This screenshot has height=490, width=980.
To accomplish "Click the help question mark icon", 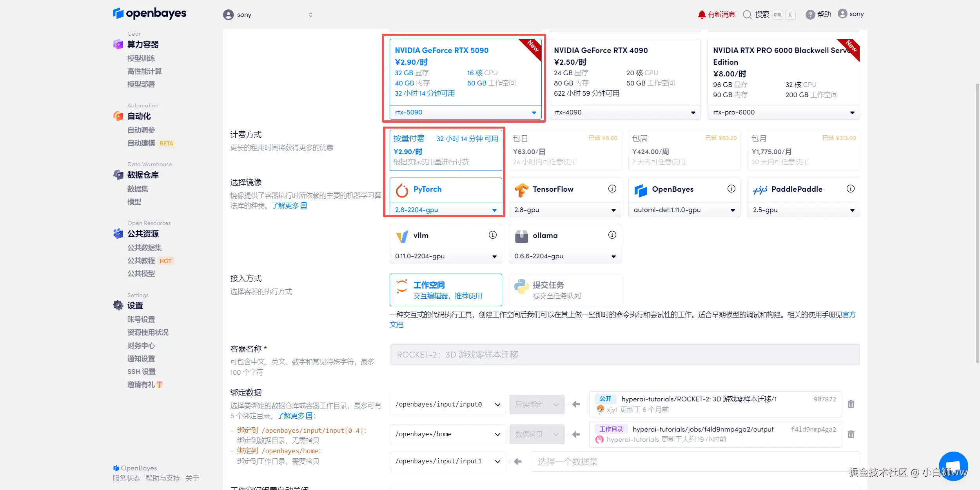I will click(x=810, y=15).
